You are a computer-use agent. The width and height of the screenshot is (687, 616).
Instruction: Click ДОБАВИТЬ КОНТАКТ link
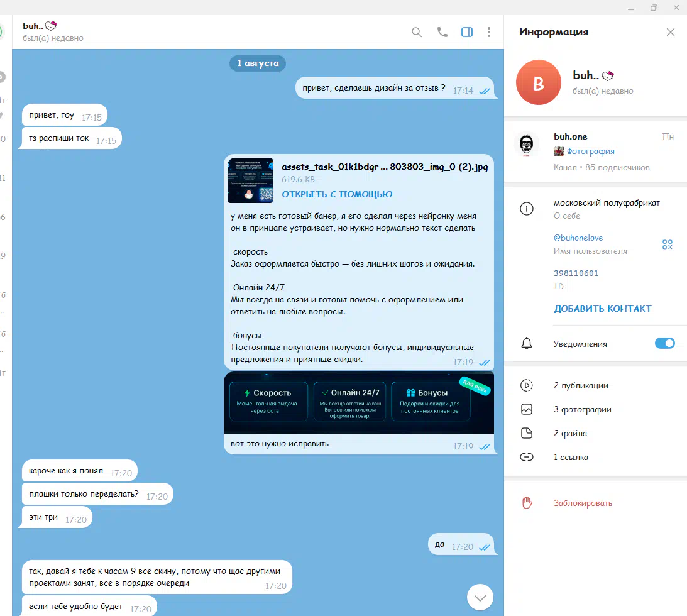point(602,309)
